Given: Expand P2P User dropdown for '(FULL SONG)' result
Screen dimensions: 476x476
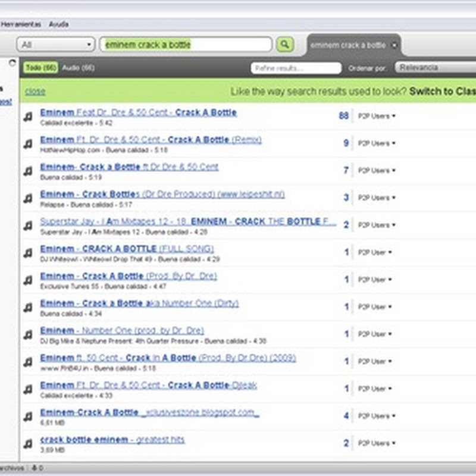Looking at the screenshot, I should click(x=375, y=252).
